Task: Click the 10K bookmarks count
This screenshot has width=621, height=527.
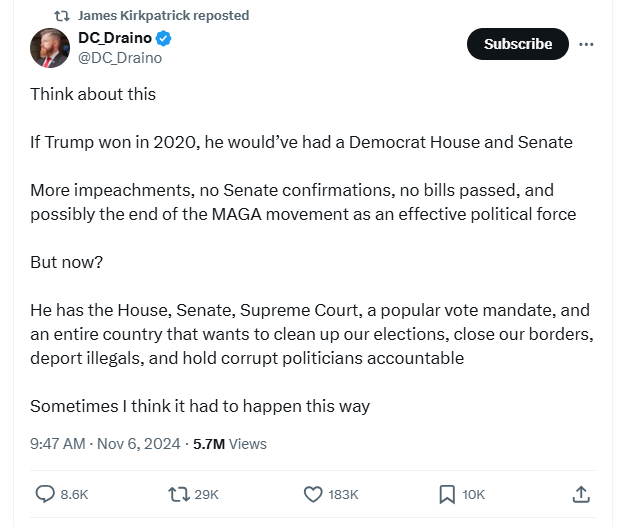Action: tap(474, 494)
